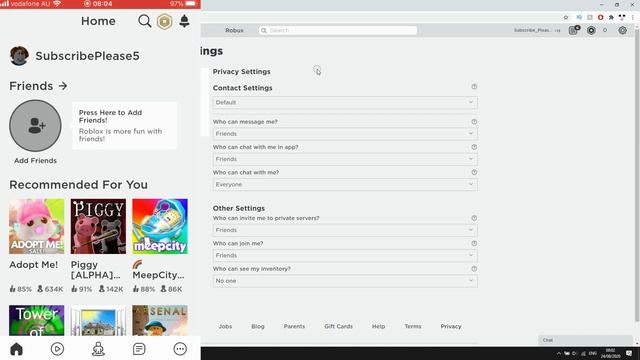Open the notifications bell in the mobile app
This screenshot has width=640, height=360.
tap(184, 21)
